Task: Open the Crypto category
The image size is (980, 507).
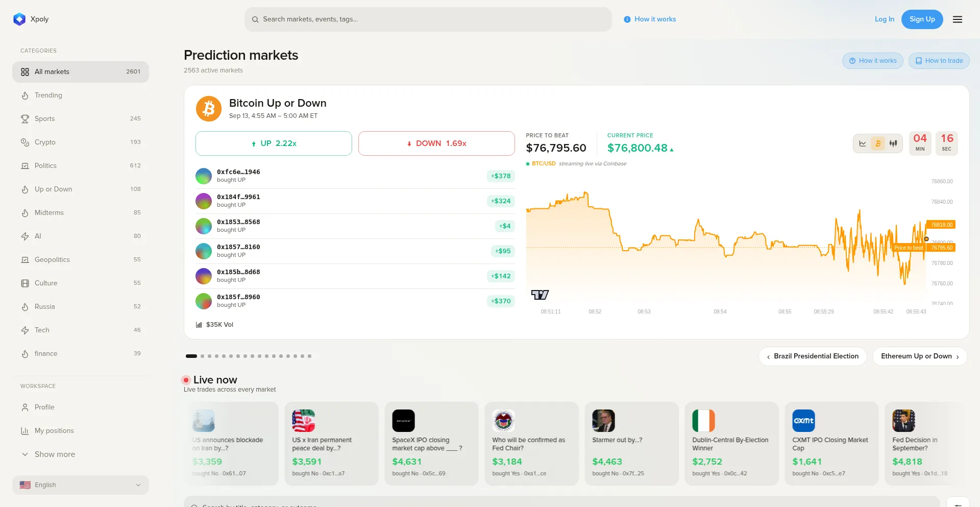Action: [x=81, y=142]
